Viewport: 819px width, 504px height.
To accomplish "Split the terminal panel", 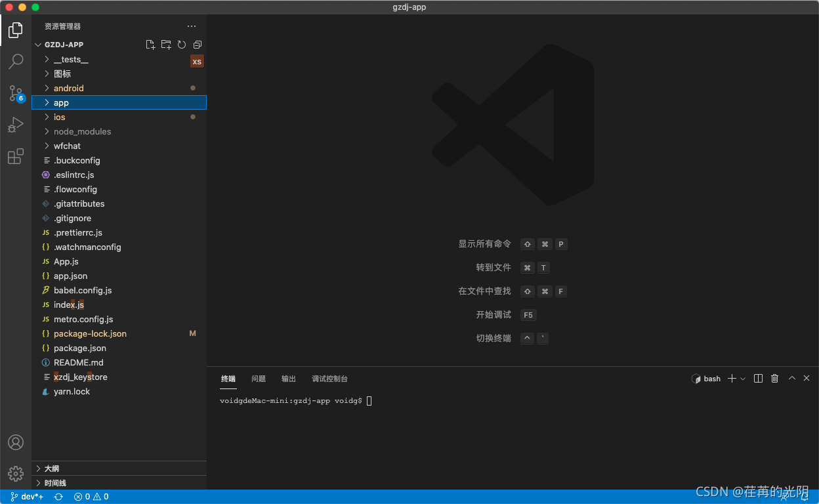I will (x=758, y=379).
